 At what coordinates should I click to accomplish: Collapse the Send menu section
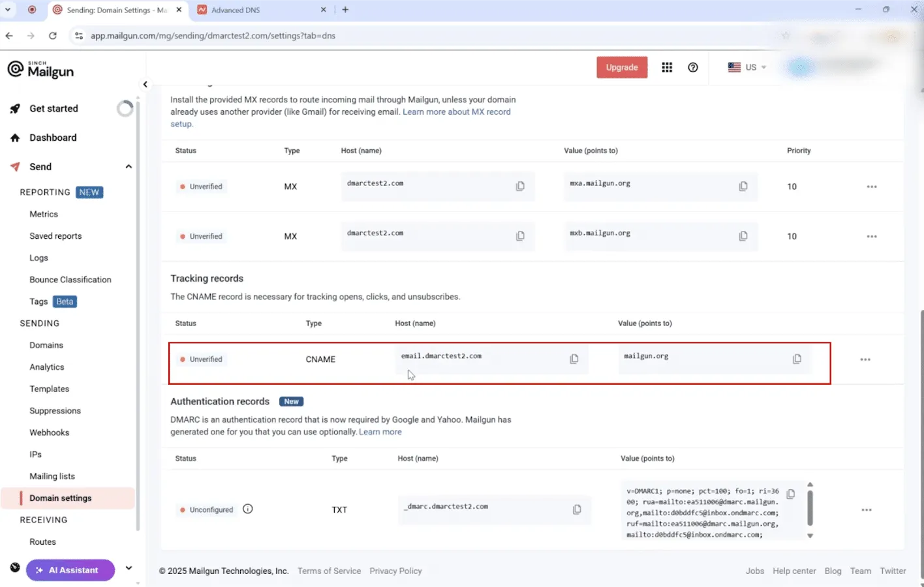click(129, 167)
